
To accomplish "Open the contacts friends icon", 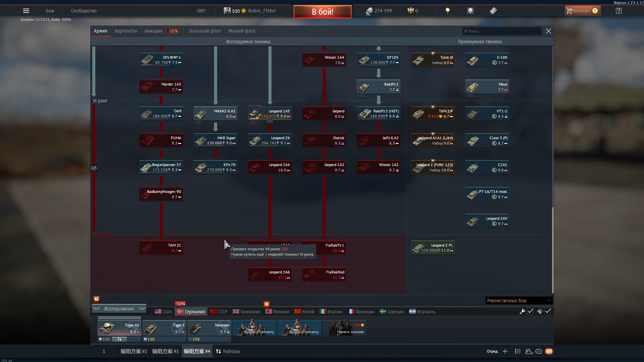I will pos(529,351).
